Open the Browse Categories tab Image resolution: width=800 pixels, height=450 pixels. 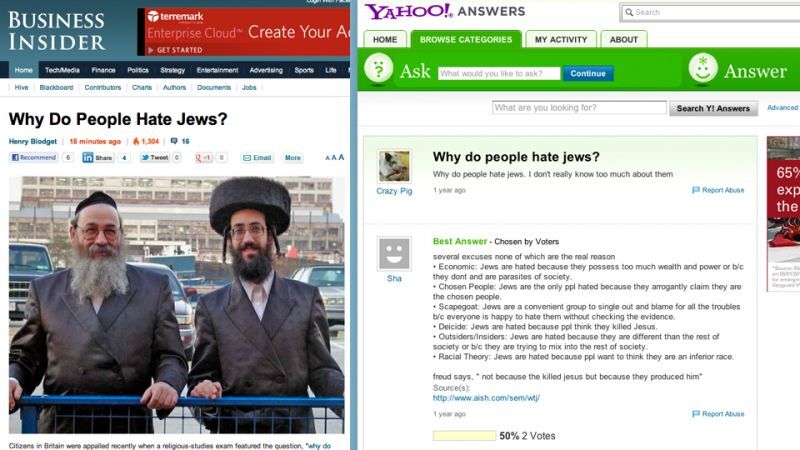point(466,39)
